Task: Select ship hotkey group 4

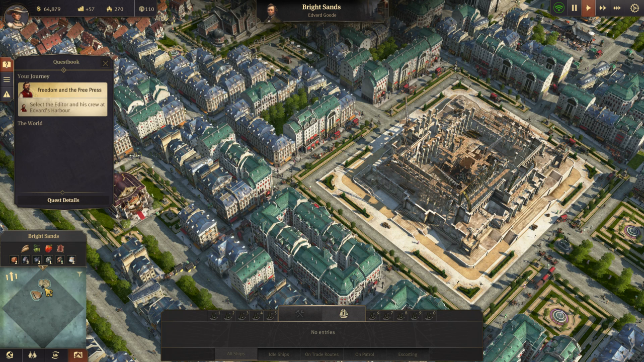Action: coord(258,315)
